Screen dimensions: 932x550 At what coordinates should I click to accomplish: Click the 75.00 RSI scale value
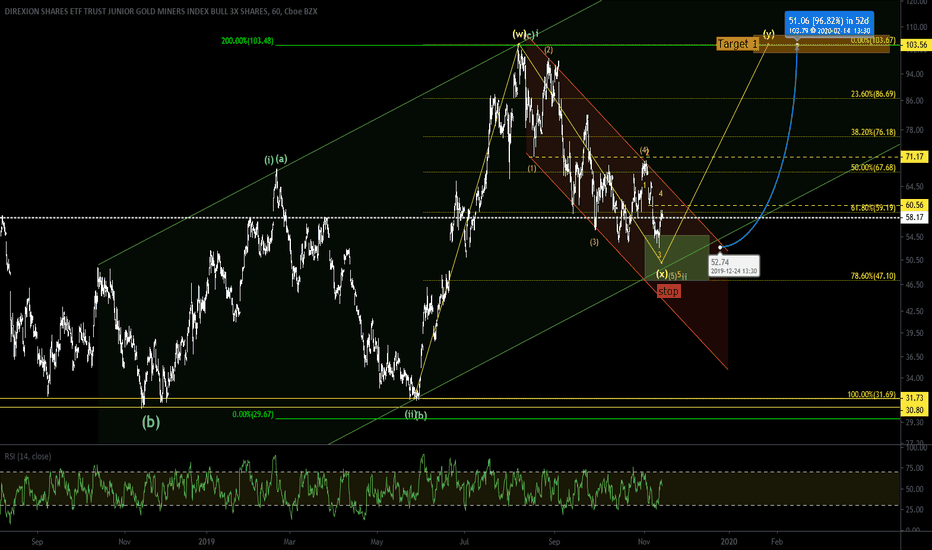pyautogui.click(x=915, y=468)
